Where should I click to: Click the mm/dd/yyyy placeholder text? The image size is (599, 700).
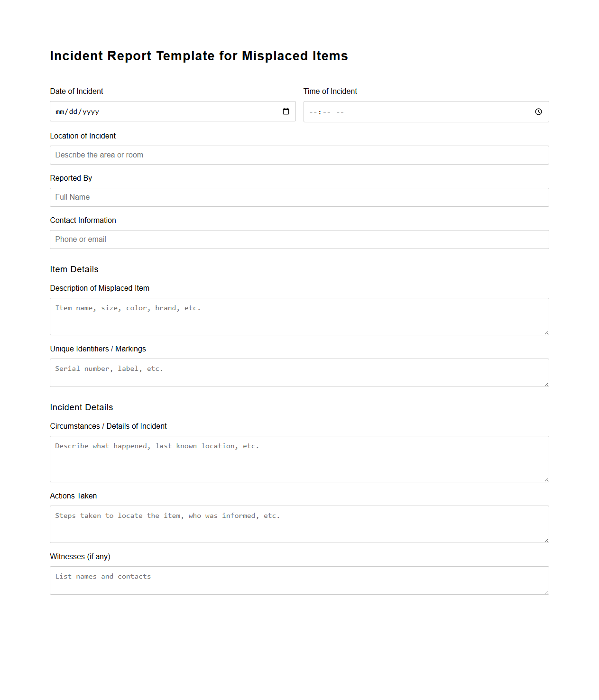pyautogui.click(x=77, y=111)
